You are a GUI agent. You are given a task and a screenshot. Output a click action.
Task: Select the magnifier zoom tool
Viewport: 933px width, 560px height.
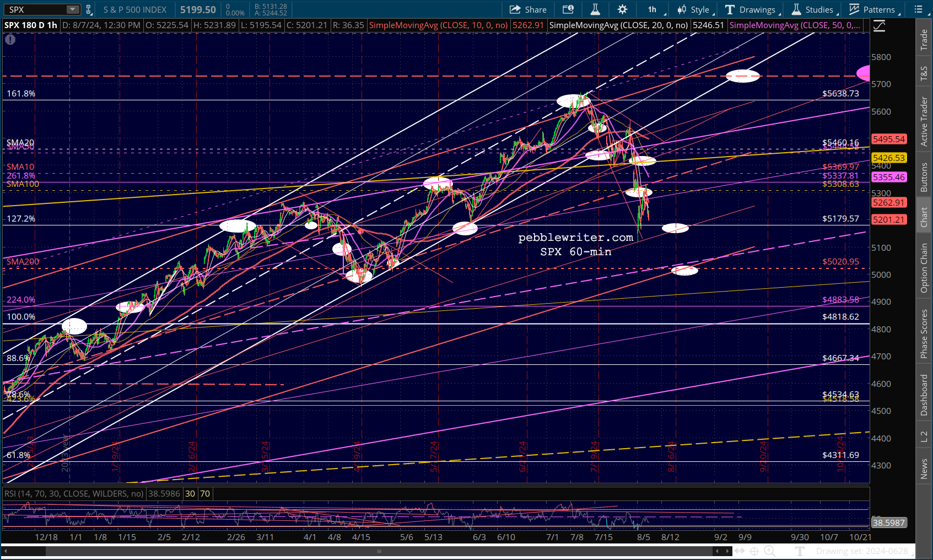pyautogui.click(x=769, y=551)
